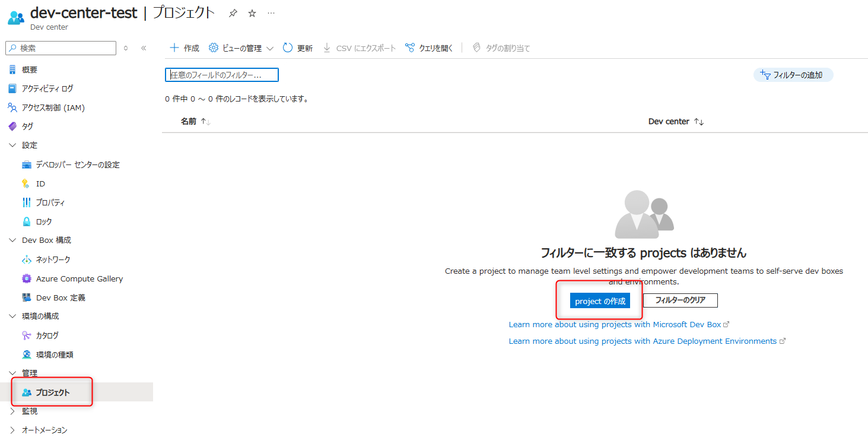Click the プロジェクト people icon in the sidebar
Screen dimensions: 868x440
pyautogui.click(x=26, y=392)
